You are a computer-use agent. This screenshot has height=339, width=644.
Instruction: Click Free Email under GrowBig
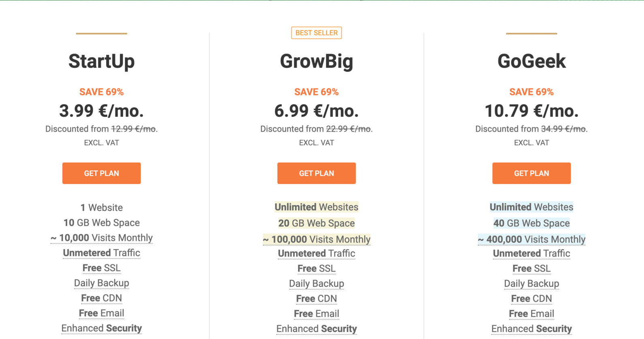[x=316, y=313]
